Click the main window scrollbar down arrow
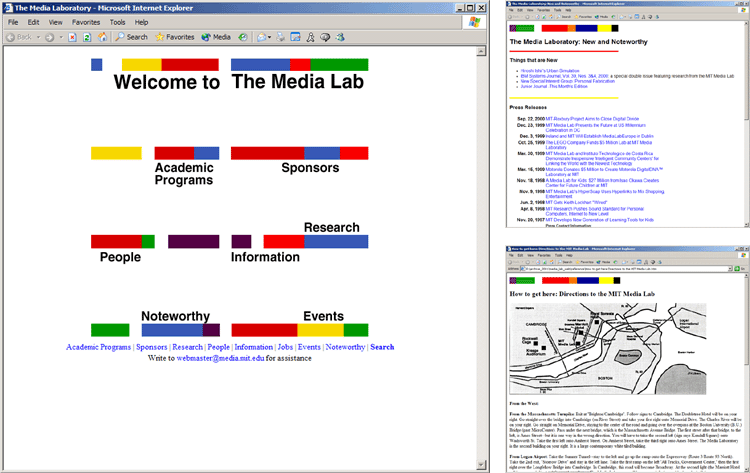Viewport: 750px width, 473px height. click(x=481, y=465)
